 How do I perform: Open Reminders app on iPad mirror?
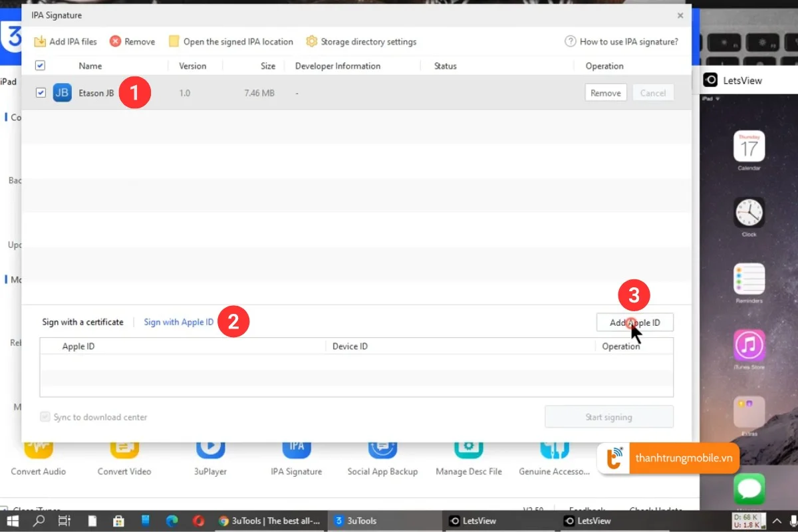(749, 279)
